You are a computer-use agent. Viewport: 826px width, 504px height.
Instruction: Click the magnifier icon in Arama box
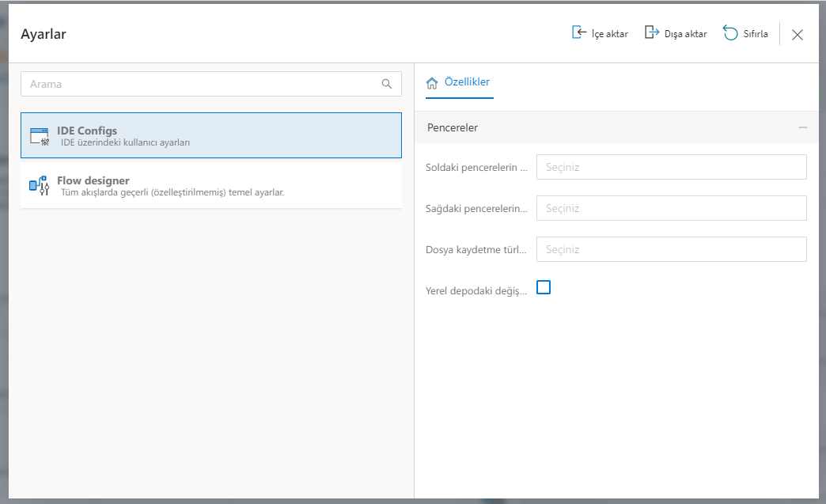(387, 84)
